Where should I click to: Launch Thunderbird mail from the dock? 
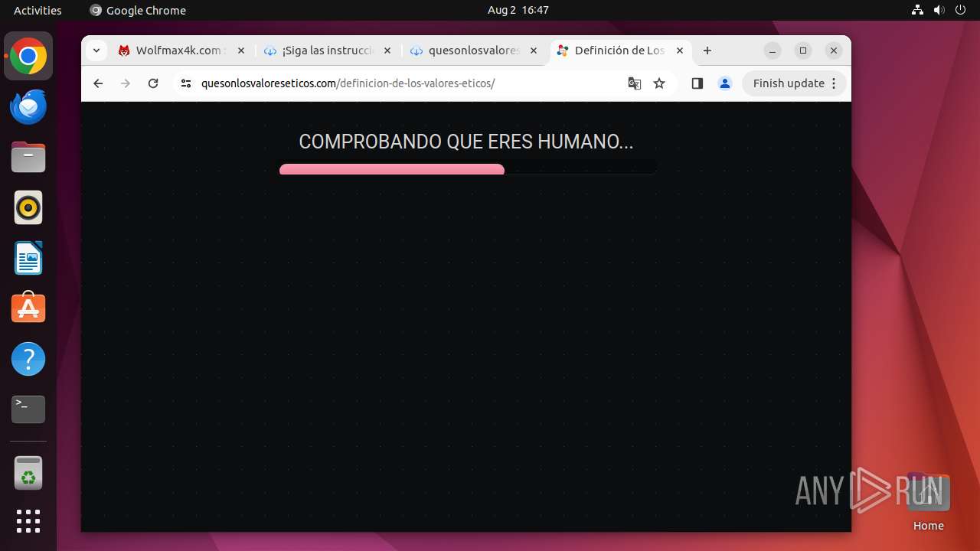tap(28, 107)
